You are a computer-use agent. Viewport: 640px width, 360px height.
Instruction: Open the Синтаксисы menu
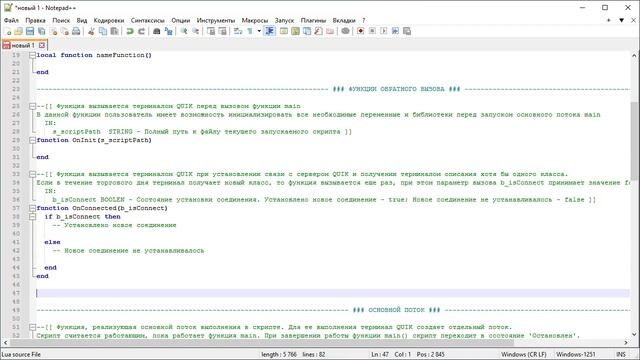coord(148,20)
